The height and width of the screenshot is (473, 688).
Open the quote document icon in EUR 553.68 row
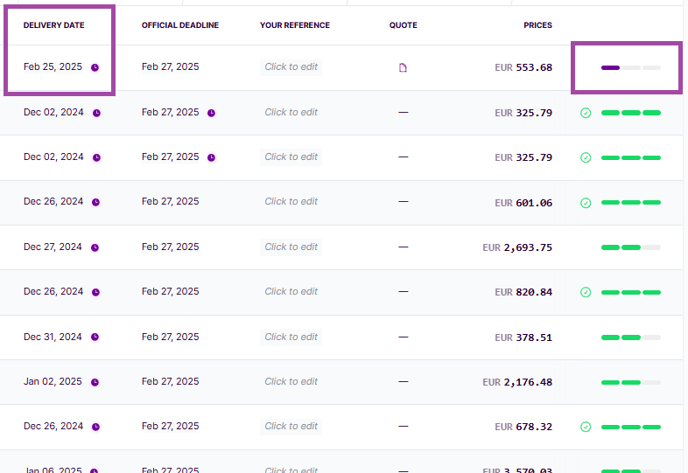[403, 68]
